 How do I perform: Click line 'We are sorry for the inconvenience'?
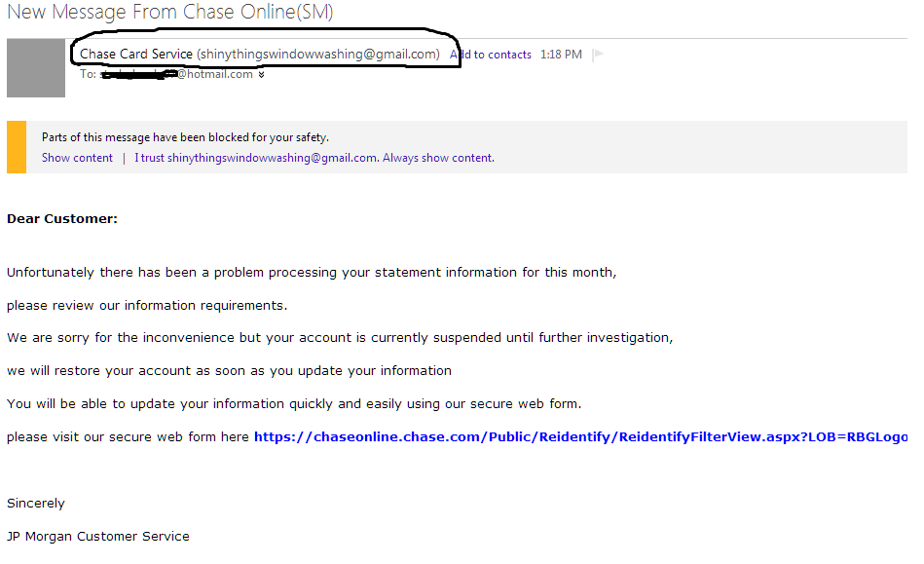pyautogui.click(x=340, y=338)
